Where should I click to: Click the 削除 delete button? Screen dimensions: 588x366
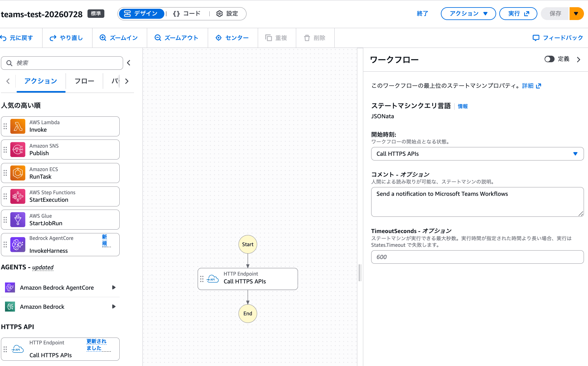point(315,38)
